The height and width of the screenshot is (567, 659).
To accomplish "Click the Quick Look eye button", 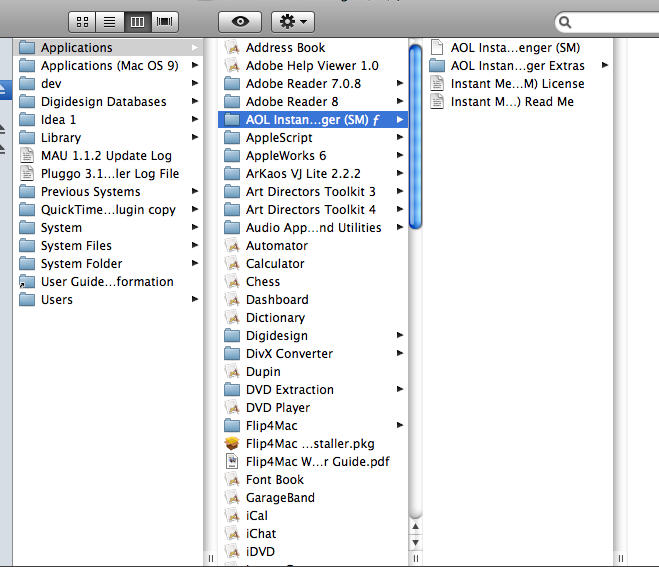I will point(240,21).
